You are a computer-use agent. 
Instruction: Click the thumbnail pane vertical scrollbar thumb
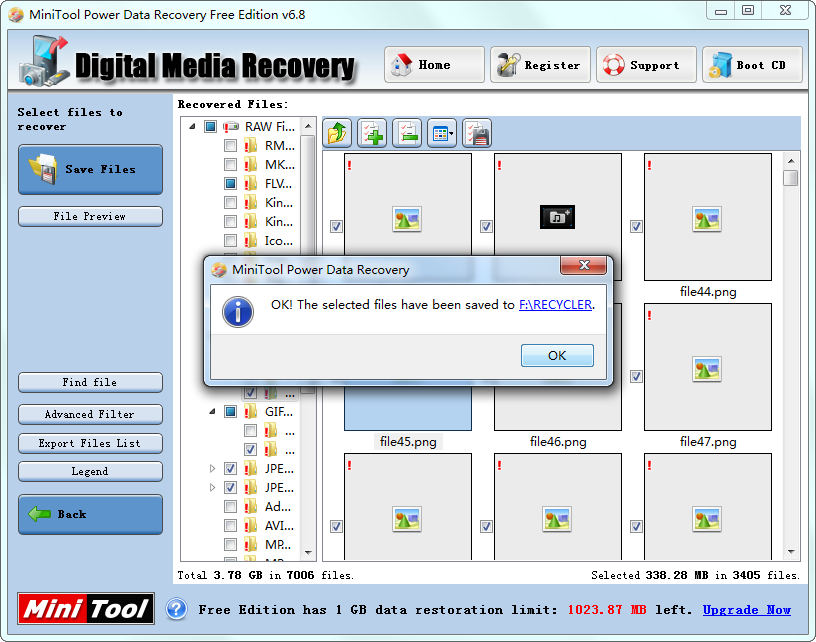click(x=791, y=178)
